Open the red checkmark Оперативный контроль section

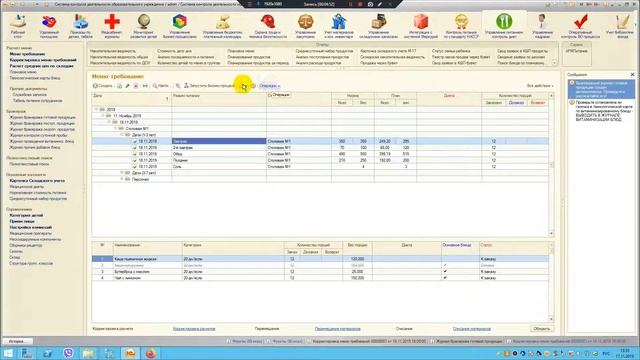tap(580, 26)
